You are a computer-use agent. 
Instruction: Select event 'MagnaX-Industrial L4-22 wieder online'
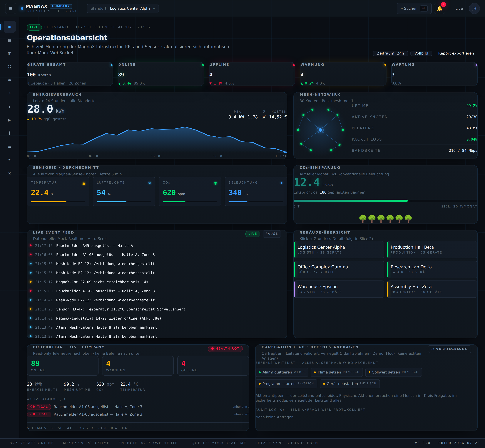coord(157,318)
